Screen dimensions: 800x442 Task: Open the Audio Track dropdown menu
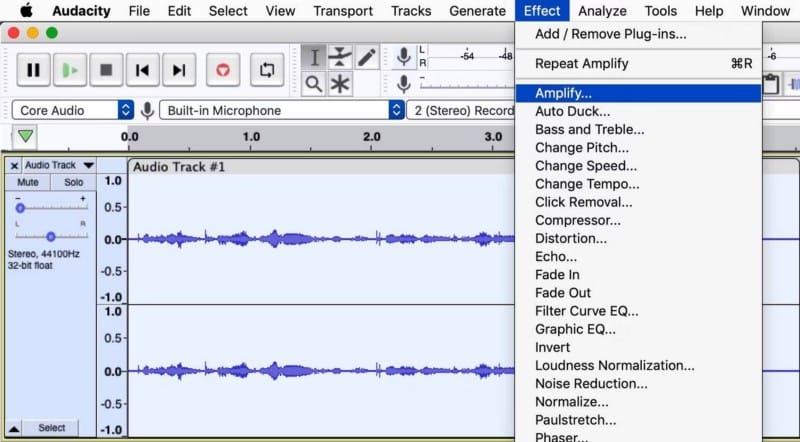[x=60, y=165]
